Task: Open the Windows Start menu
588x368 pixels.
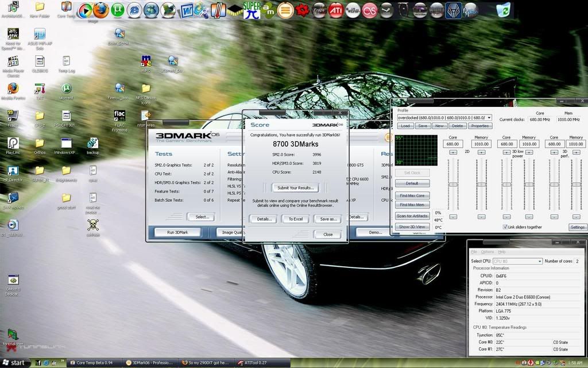Action: point(14,363)
